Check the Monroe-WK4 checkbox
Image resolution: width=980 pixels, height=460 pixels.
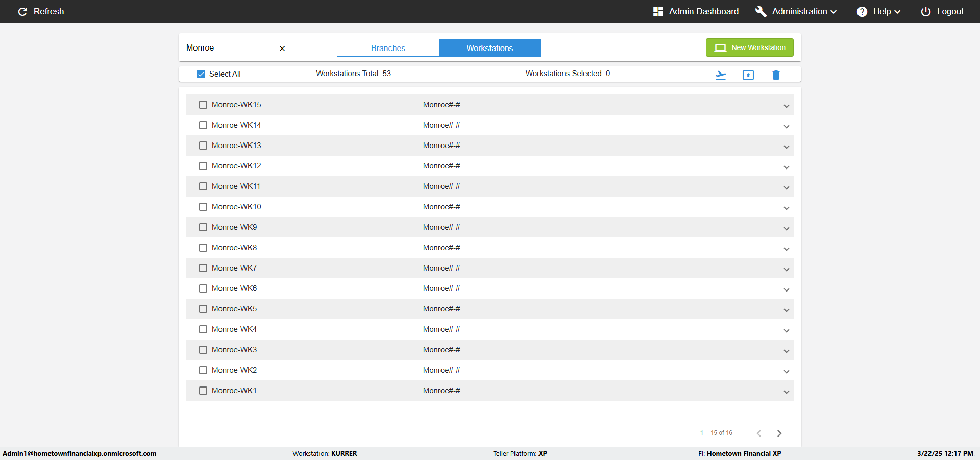[x=203, y=329]
